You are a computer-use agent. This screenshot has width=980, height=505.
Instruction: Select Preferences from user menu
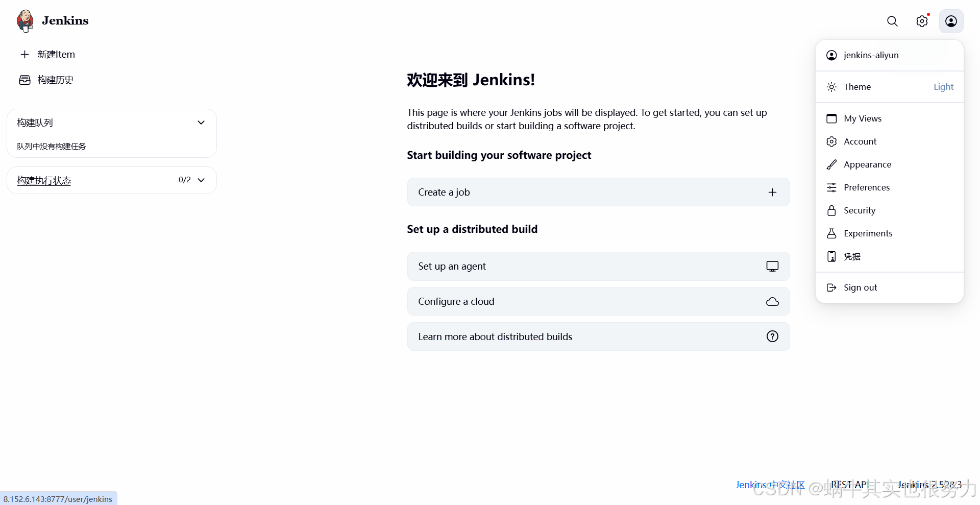[890, 187]
